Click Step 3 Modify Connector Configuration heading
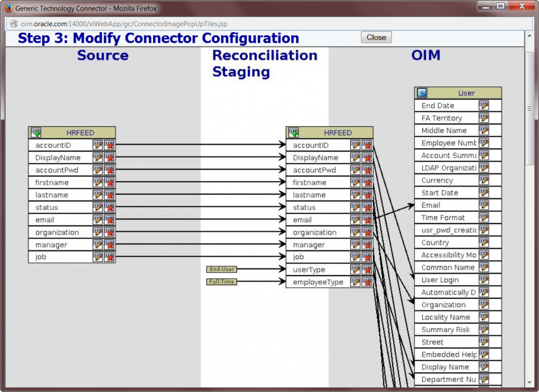The height and width of the screenshot is (392, 539). (x=158, y=38)
